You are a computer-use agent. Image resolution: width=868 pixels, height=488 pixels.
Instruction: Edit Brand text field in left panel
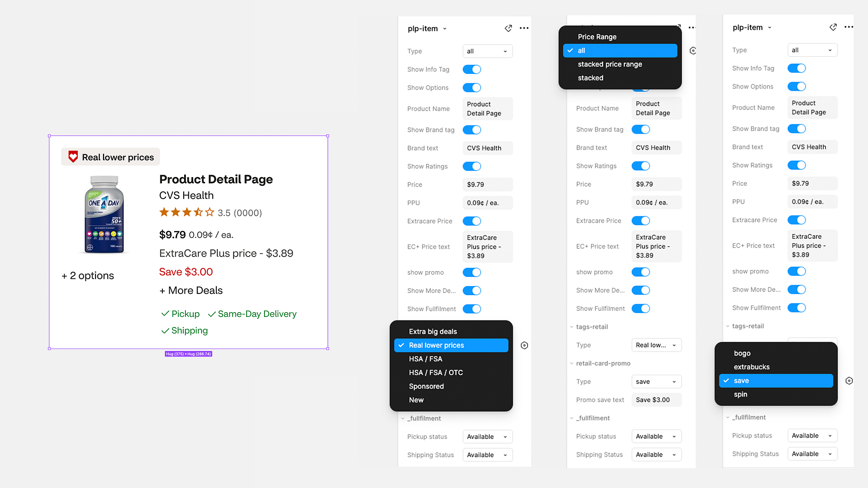488,148
